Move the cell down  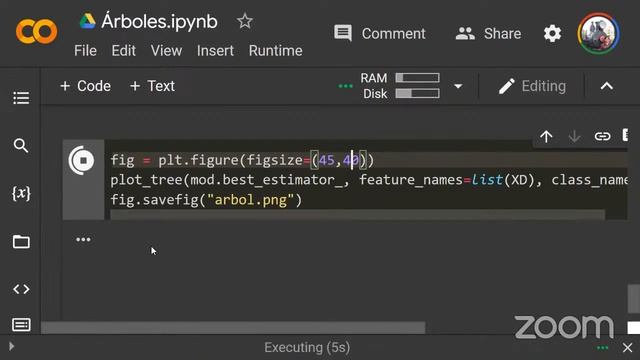pos(574,136)
